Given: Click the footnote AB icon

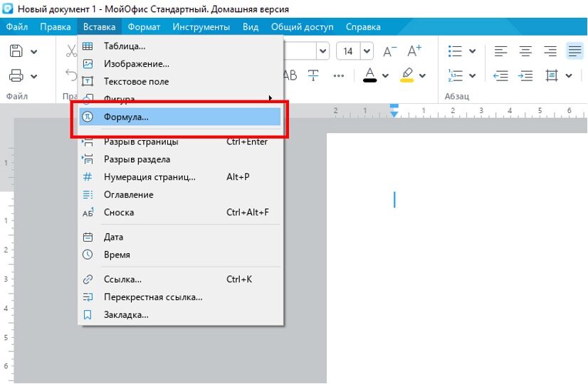Looking at the screenshot, I should point(88,212).
